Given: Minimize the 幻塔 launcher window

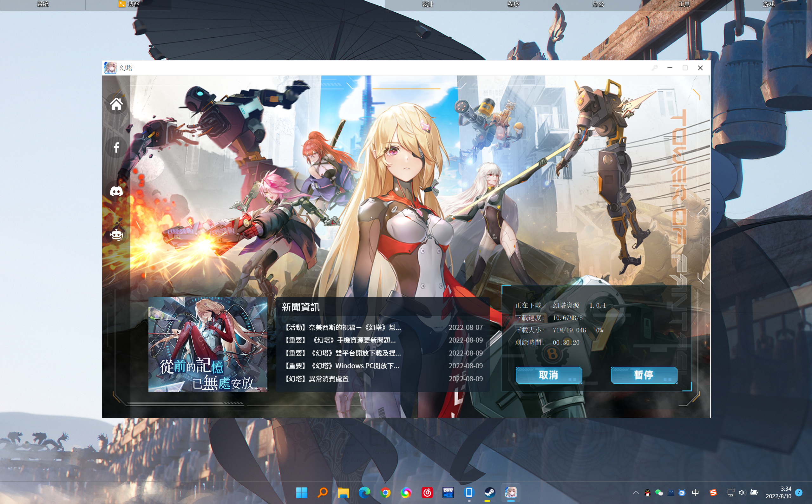Looking at the screenshot, I should click(x=670, y=68).
